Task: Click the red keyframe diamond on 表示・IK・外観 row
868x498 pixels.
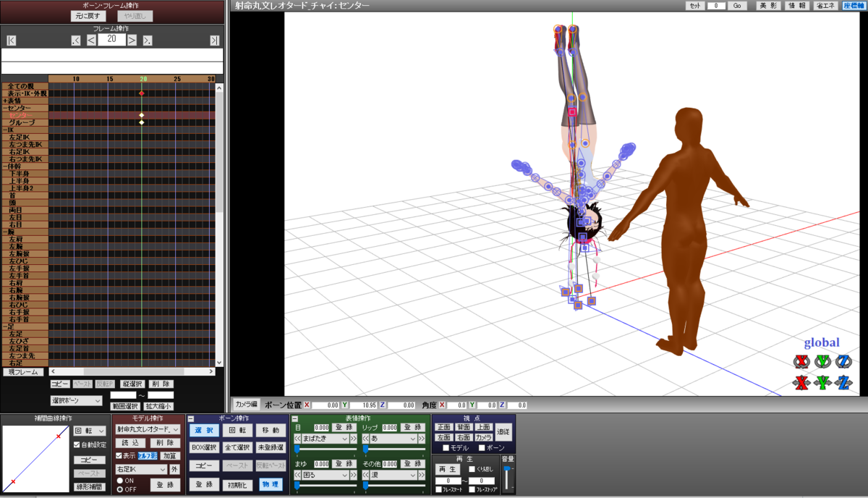Action: point(142,93)
